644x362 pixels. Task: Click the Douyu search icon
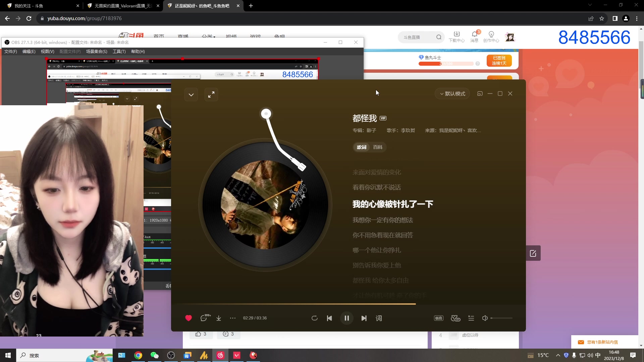pyautogui.click(x=439, y=37)
